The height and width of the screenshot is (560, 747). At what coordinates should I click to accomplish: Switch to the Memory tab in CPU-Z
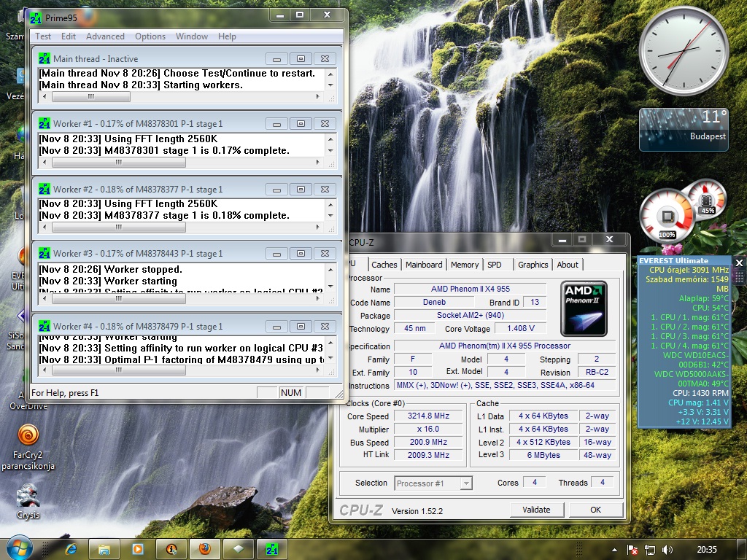(465, 265)
